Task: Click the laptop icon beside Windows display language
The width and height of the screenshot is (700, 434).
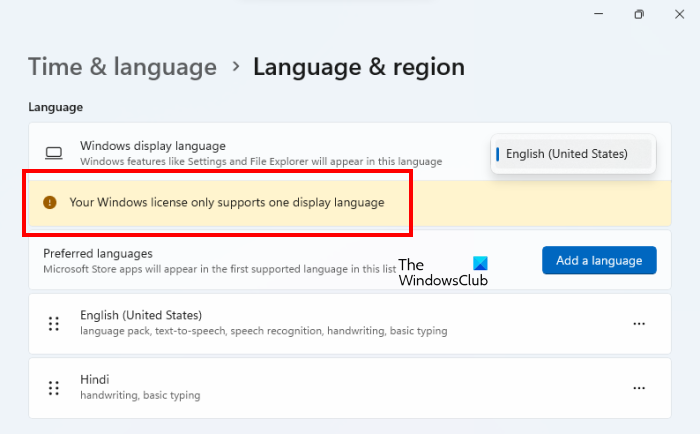Action: click(x=54, y=153)
